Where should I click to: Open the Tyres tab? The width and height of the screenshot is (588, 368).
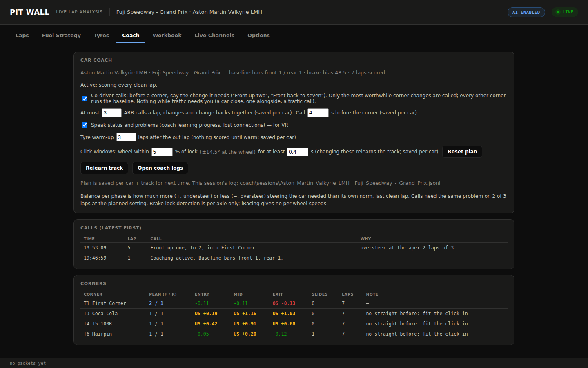tap(101, 36)
